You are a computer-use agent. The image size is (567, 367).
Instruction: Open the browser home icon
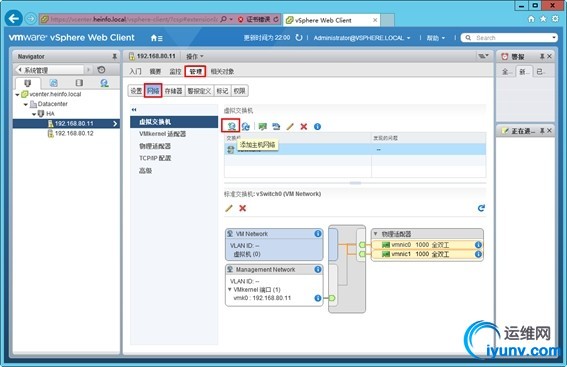click(531, 19)
